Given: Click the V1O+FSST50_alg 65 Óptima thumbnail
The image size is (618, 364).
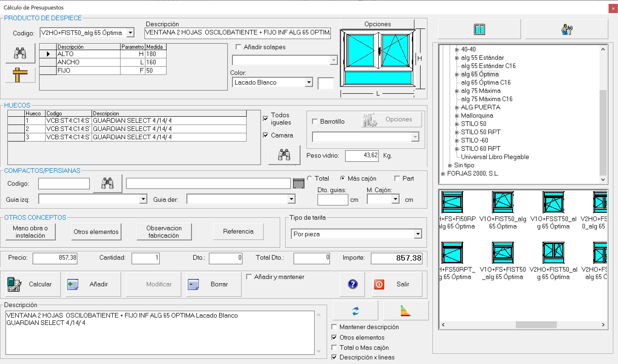Looking at the screenshot, I should (x=553, y=202).
